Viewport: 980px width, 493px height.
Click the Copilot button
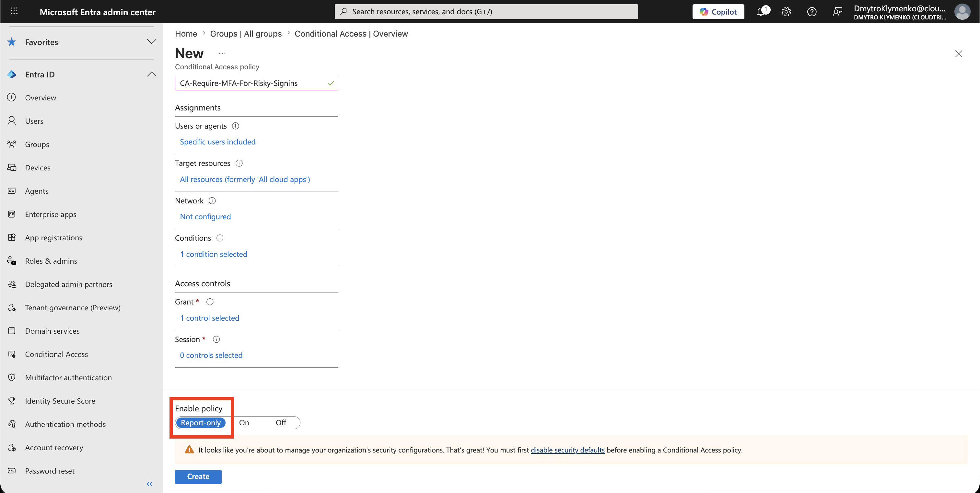(718, 12)
